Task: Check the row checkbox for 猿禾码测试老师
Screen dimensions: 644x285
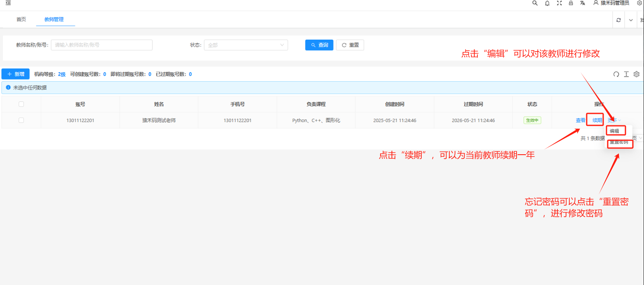Action: (21, 120)
